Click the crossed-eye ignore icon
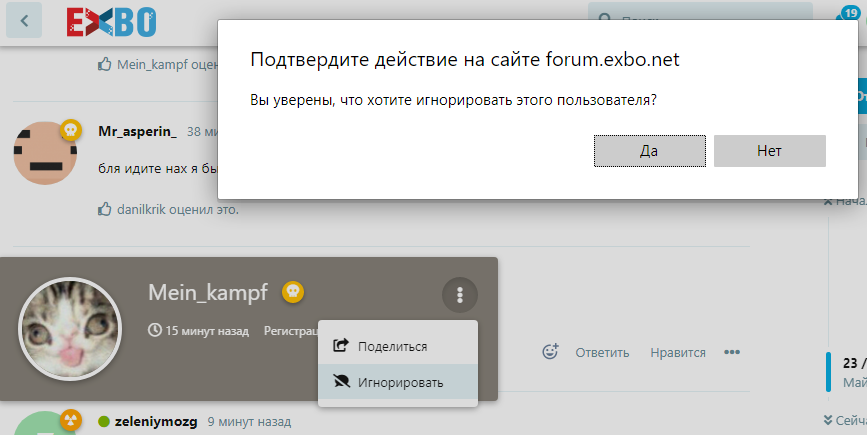This screenshot has height=435, width=867. [x=342, y=381]
